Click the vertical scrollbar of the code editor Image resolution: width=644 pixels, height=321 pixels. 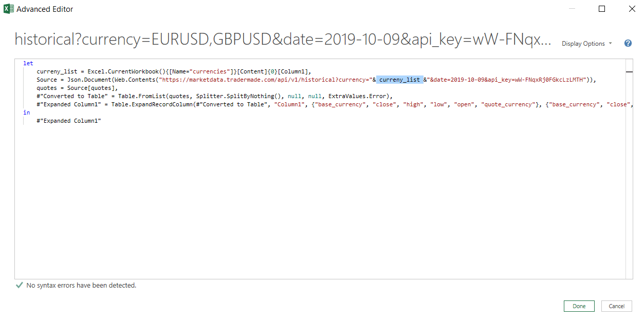coord(629,169)
